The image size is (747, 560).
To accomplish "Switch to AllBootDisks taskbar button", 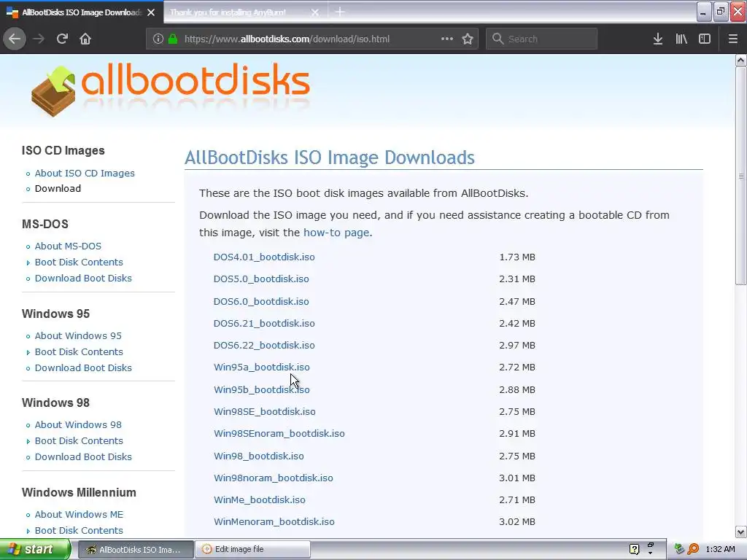I will [136, 550].
